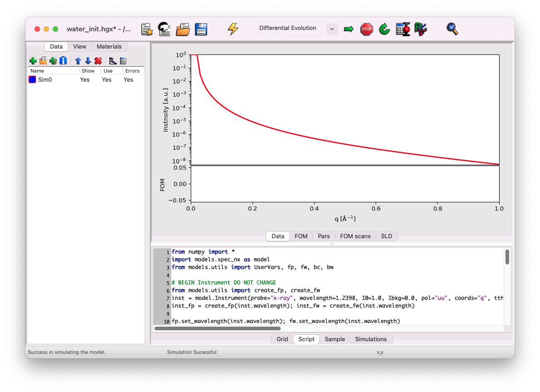This screenshot has height=392, width=540.
Task: Switch to the Simulations tab
Action: (x=371, y=339)
